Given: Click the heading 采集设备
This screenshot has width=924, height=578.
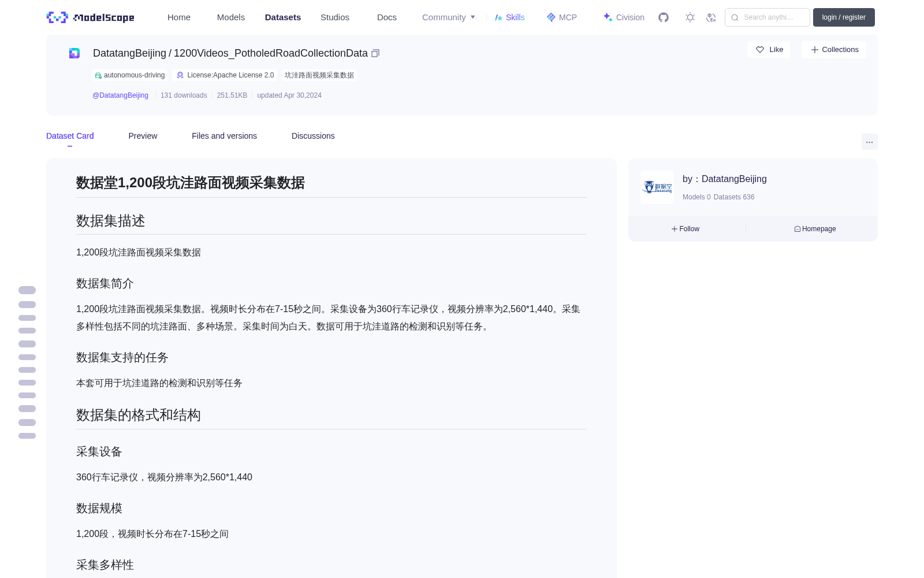Looking at the screenshot, I should coord(99,451).
